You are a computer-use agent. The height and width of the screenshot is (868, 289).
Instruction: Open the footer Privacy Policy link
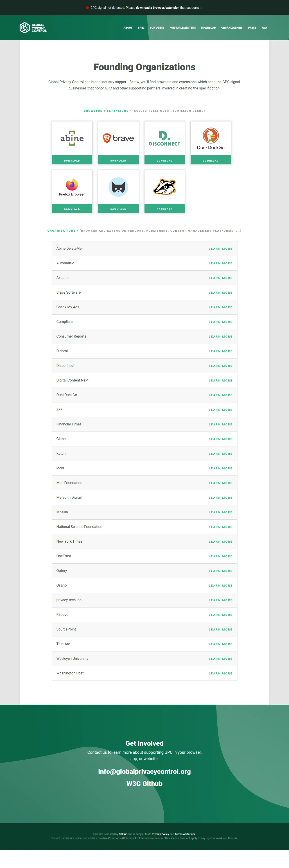pyautogui.click(x=160, y=834)
